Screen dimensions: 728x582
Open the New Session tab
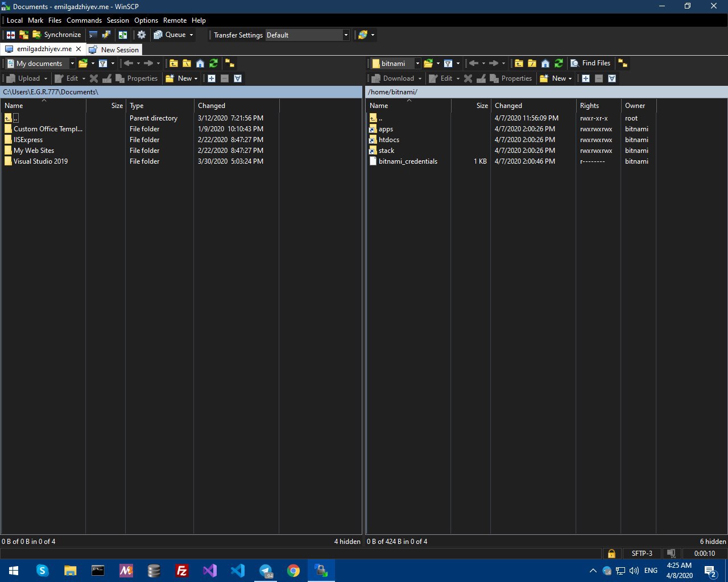click(114, 49)
